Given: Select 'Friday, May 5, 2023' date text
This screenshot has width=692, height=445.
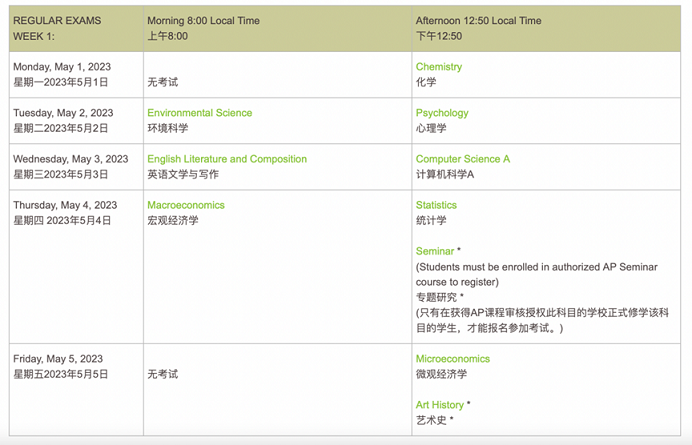Looking at the screenshot, I should click(x=58, y=358).
